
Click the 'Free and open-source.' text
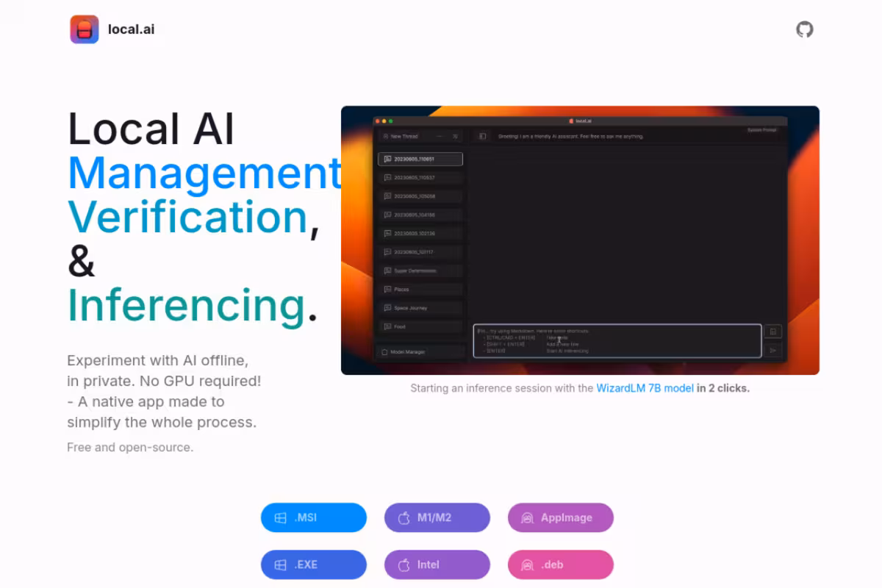pyautogui.click(x=130, y=447)
